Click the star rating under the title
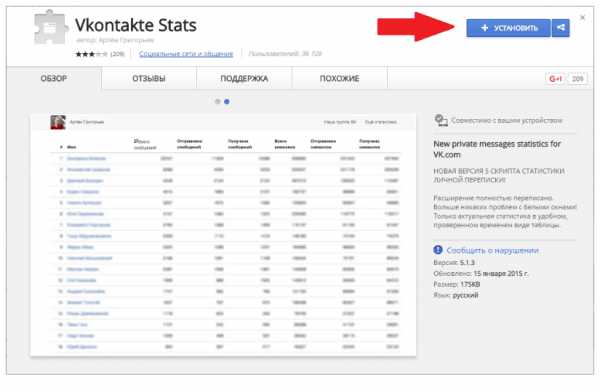Image resolution: width=600 pixels, height=392 pixels. (x=91, y=54)
